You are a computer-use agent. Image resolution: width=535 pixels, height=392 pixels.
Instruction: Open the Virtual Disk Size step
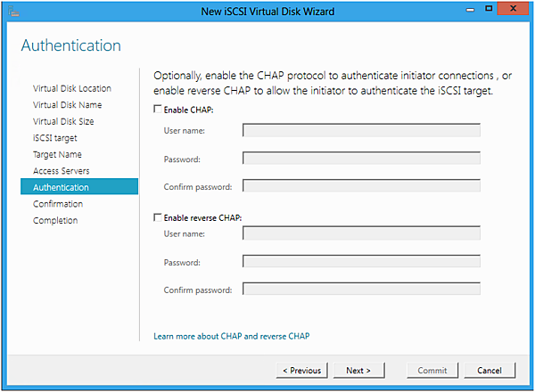click(x=63, y=121)
